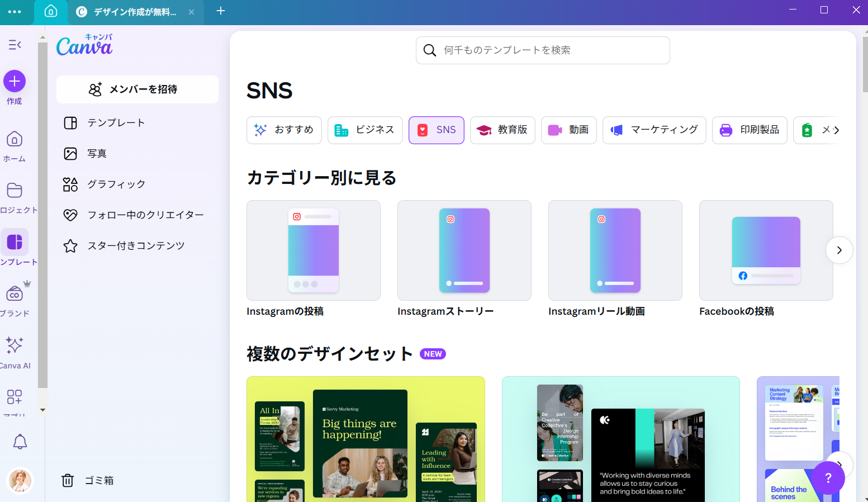
Task: Open the ホーム home icon in sidebar
Action: [15, 140]
